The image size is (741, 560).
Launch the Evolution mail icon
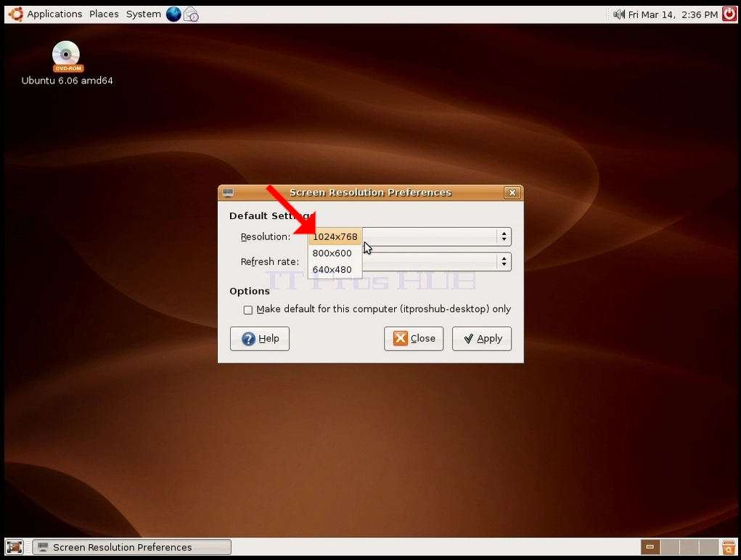[191, 15]
